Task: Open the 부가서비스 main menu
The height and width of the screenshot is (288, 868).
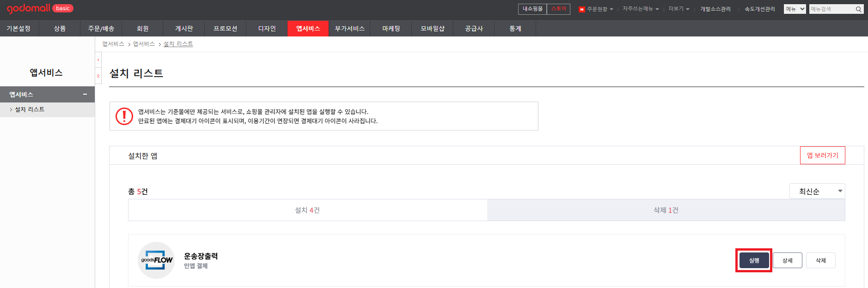Action: [x=349, y=29]
